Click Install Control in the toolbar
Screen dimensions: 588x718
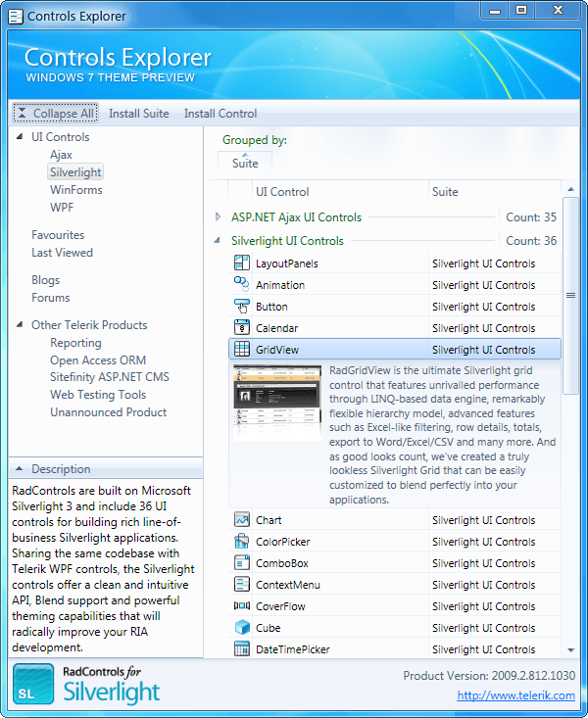220,113
